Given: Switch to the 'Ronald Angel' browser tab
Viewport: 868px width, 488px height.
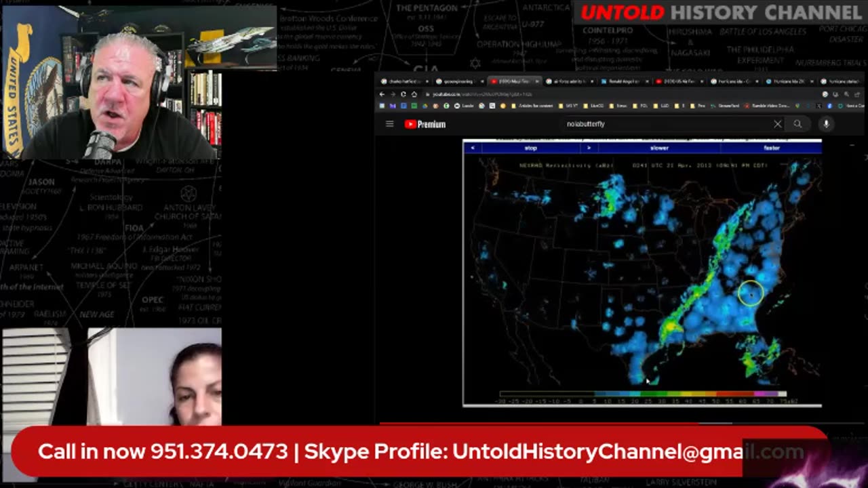Looking at the screenshot, I should (x=625, y=81).
